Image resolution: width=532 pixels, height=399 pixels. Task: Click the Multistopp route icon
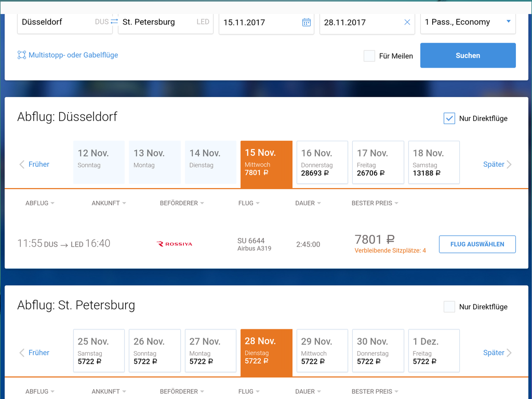coord(22,55)
